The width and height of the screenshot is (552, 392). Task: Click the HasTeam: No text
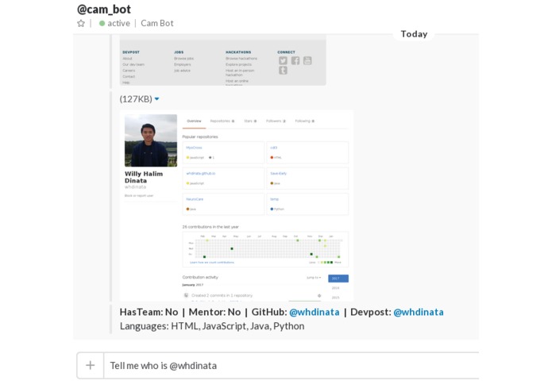pyautogui.click(x=149, y=312)
